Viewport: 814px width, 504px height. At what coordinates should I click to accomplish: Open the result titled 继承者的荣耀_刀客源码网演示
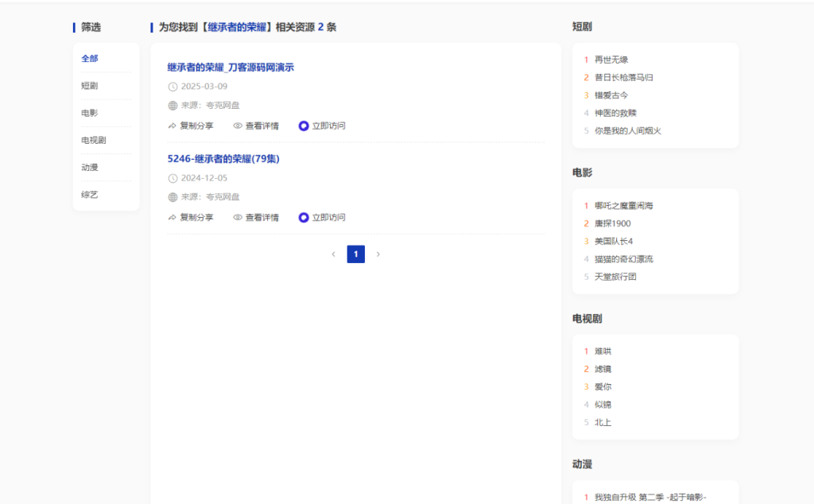click(231, 68)
